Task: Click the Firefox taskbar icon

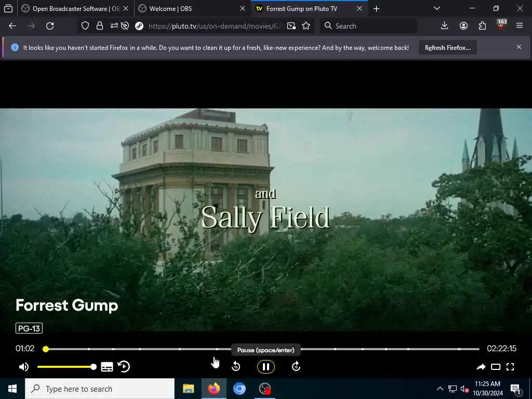Action: click(214, 389)
